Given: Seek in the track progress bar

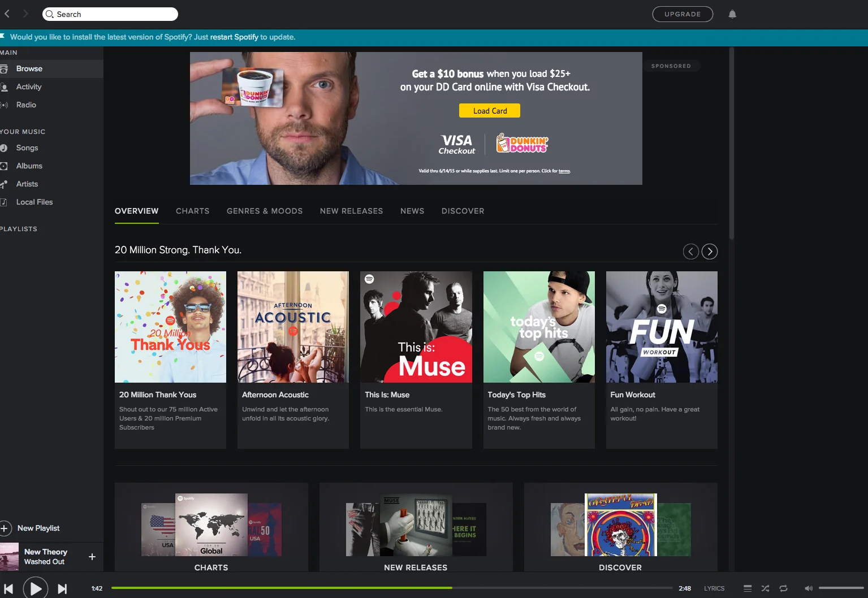Looking at the screenshot, I should [x=392, y=588].
